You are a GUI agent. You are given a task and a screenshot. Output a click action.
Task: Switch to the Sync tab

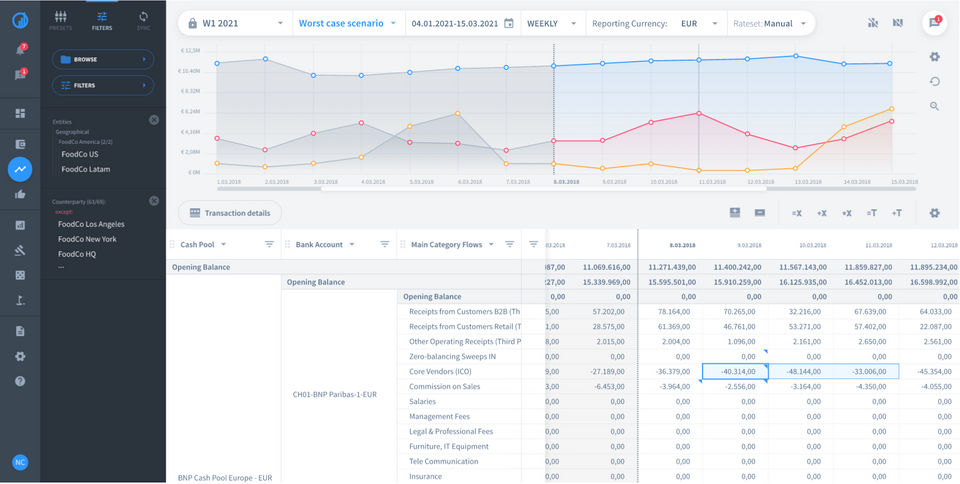[144, 21]
